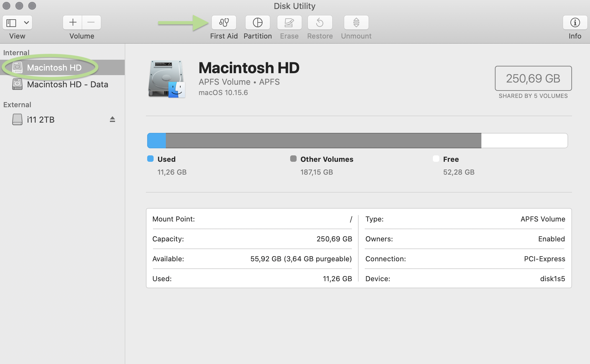Image resolution: width=590 pixels, height=364 pixels.
Task: Click the Device value disk1s5
Action: pyautogui.click(x=552, y=279)
